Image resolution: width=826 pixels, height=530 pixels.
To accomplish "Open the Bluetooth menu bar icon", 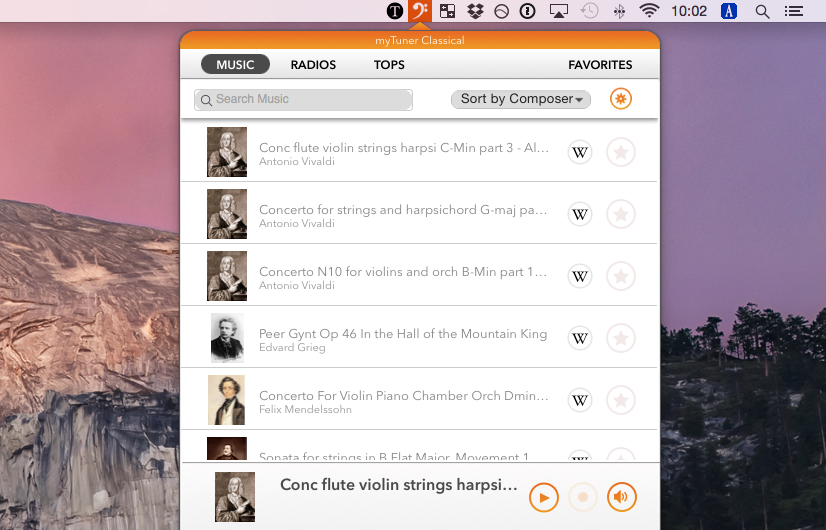I will 620,11.
